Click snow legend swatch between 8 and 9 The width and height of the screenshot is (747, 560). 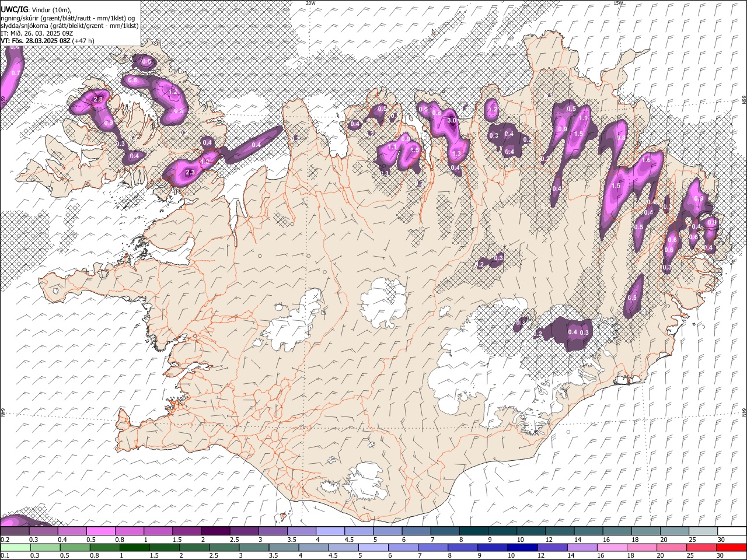(x=473, y=531)
